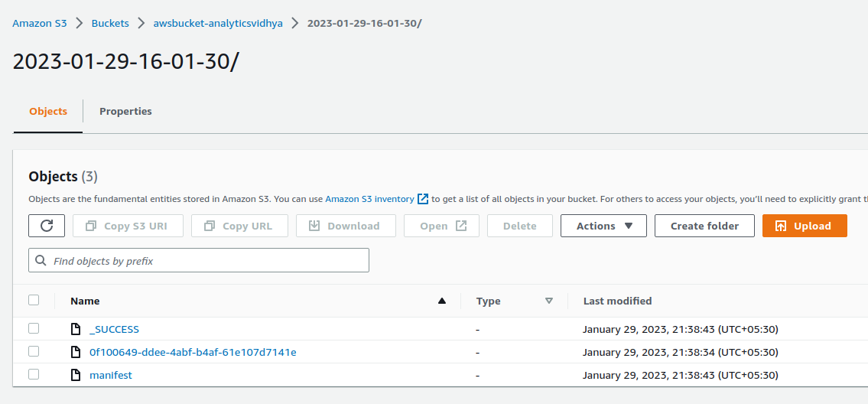Open the _SUCCESS object
The height and width of the screenshot is (404, 868).
pyautogui.click(x=114, y=329)
